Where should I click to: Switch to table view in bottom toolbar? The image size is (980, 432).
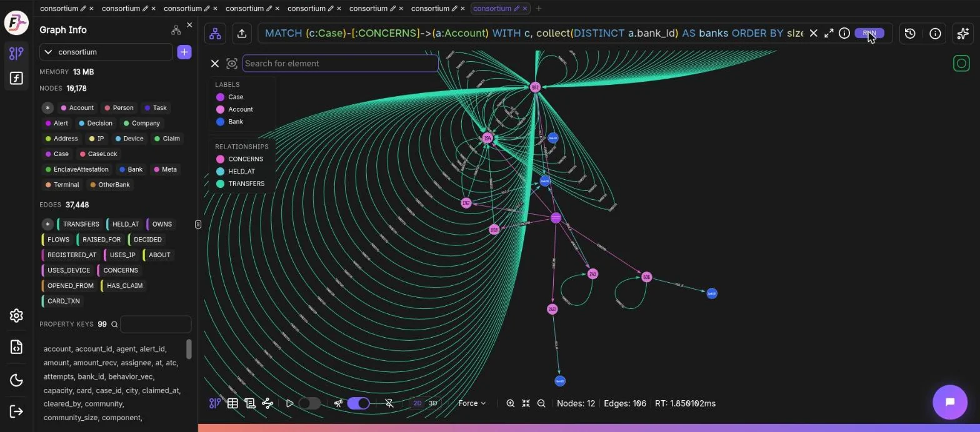[232, 403]
